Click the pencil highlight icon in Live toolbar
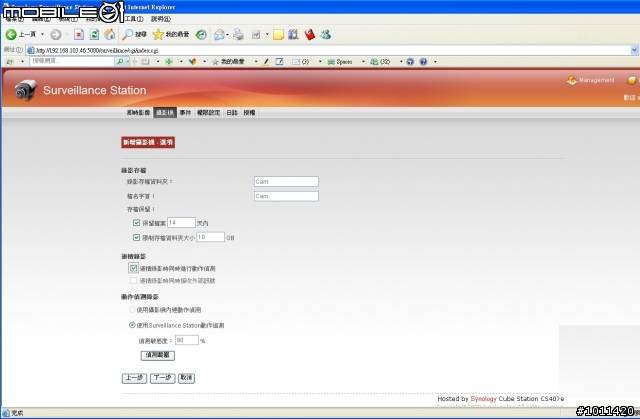Screen dimensions: 640x419 click(265, 62)
